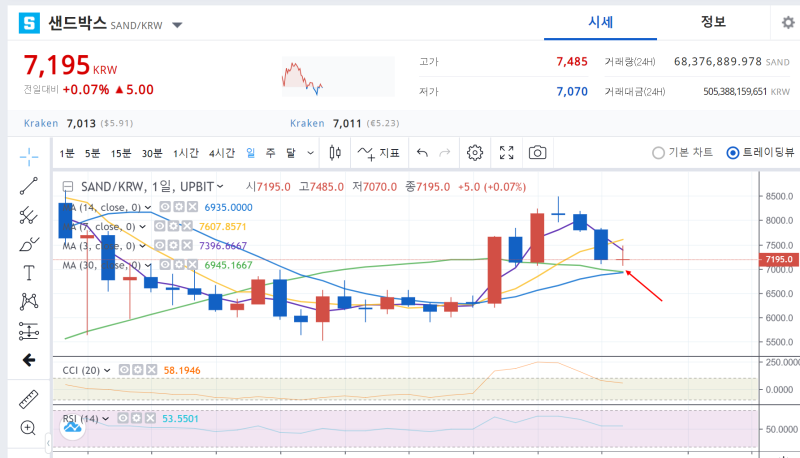Image resolution: width=800 pixels, height=458 pixels.
Task: Select the pitchfork drawing tool
Action: coord(29,215)
